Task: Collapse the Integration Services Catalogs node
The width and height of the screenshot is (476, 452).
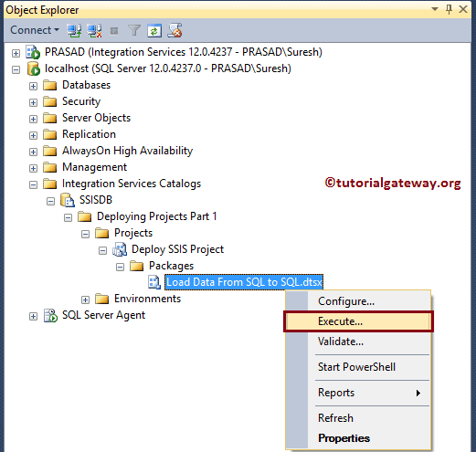Action: 33,184
